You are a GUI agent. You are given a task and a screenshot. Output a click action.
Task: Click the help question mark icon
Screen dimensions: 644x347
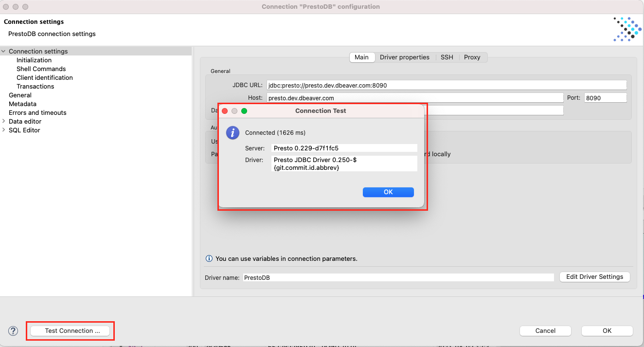[13, 330]
